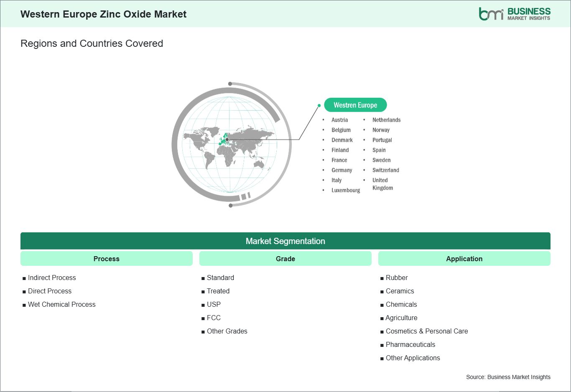Click 'FCC' under Grade
This screenshot has width=571, height=392.
214,318
